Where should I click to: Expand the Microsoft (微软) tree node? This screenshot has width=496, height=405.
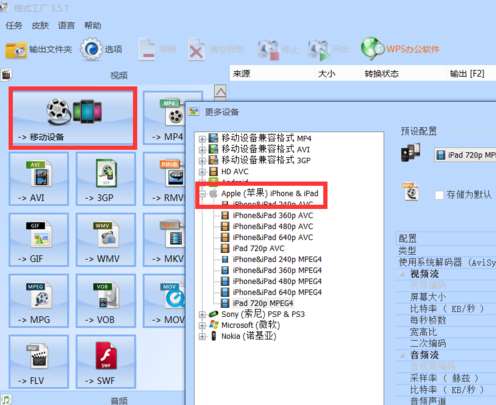coord(202,325)
